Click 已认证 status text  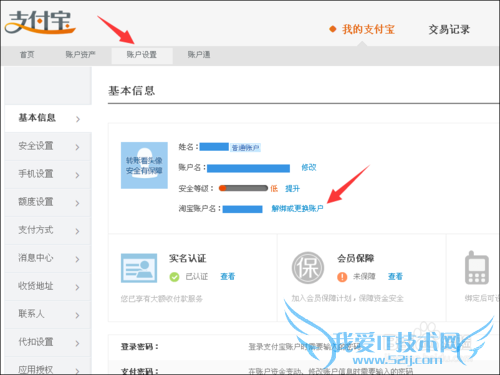click(x=197, y=276)
